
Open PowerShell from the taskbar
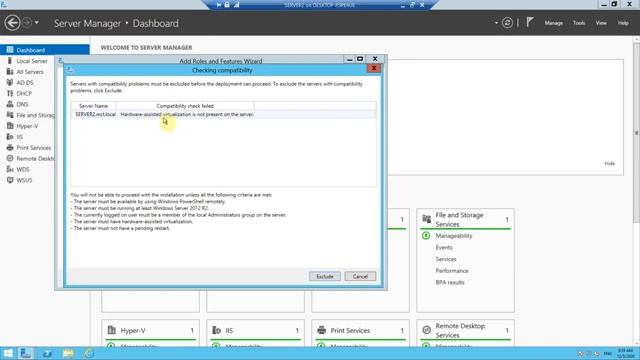point(47,353)
